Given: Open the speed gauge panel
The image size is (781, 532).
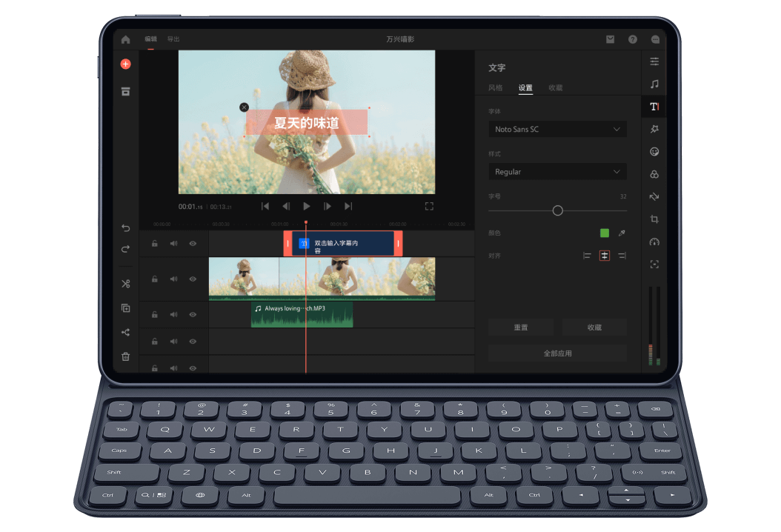Looking at the screenshot, I should click(654, 242).
